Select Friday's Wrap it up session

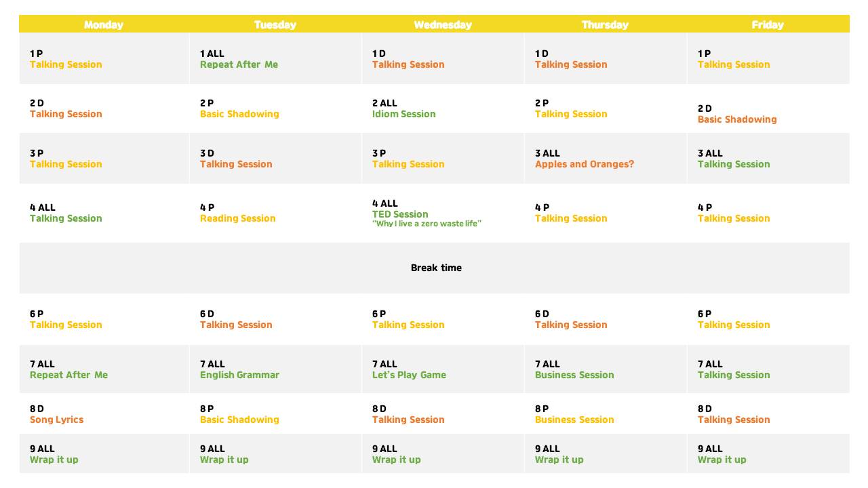point(722,460)
